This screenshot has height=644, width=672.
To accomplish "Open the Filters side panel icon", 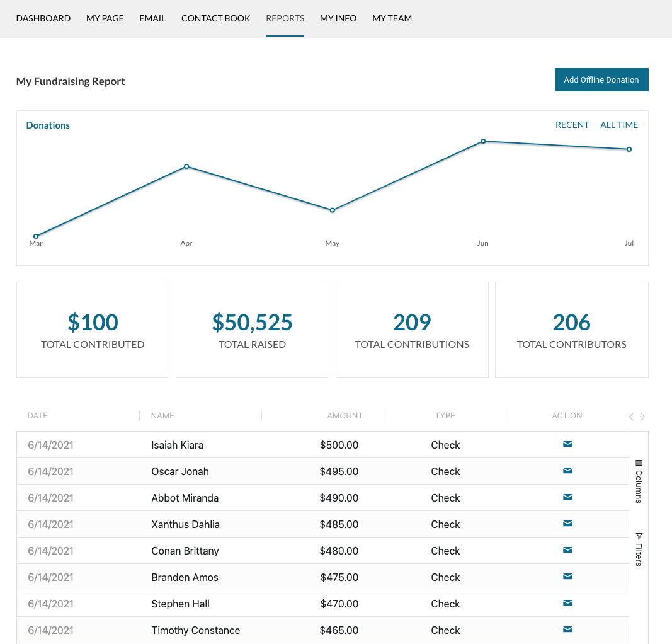I will 638,547.
